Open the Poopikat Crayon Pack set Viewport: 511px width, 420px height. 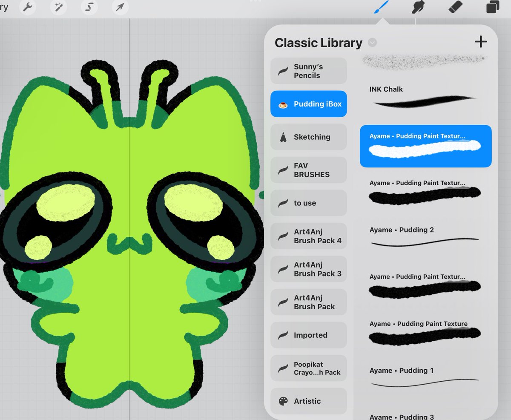pos(309,368)
